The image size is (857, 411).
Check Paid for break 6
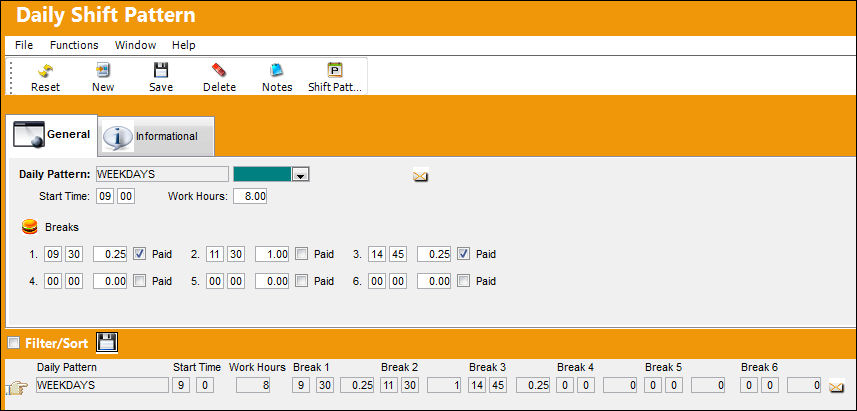(x=463, y=281)
